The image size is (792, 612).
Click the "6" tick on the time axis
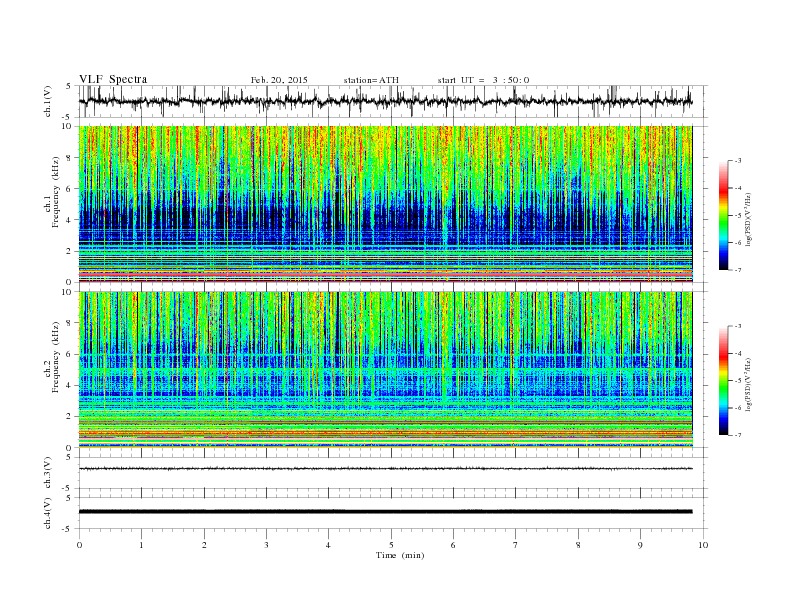(x=453, y=545)
